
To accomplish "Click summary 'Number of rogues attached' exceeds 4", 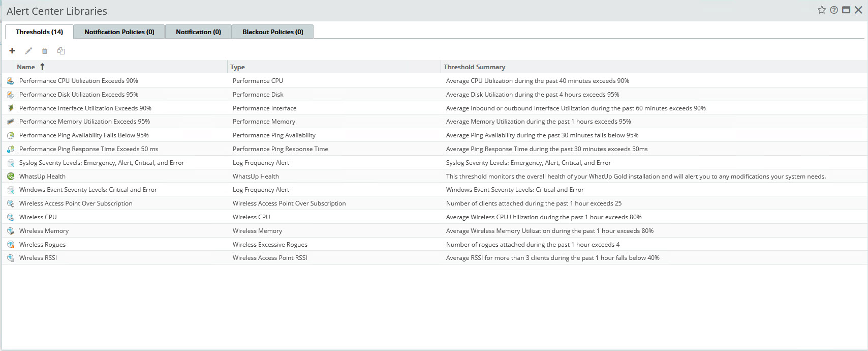I will tap(533, 245).
